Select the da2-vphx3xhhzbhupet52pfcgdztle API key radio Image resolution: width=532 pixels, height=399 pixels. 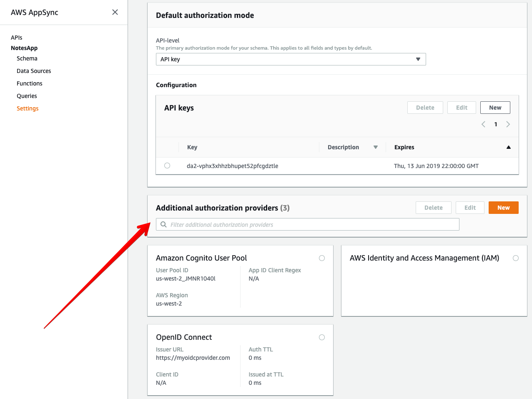click(x=167, y=165)
